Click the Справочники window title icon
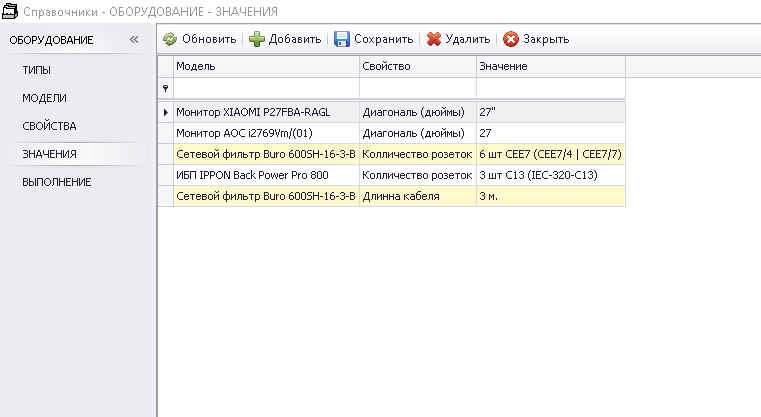Screen dimensions: 761x417 pyautogui.click(x=10, y=11)
